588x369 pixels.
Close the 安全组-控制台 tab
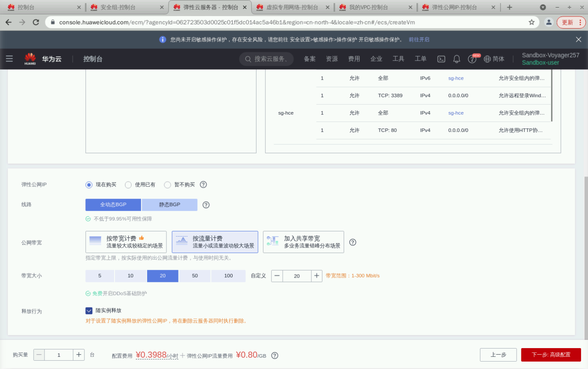click(162, 7)
